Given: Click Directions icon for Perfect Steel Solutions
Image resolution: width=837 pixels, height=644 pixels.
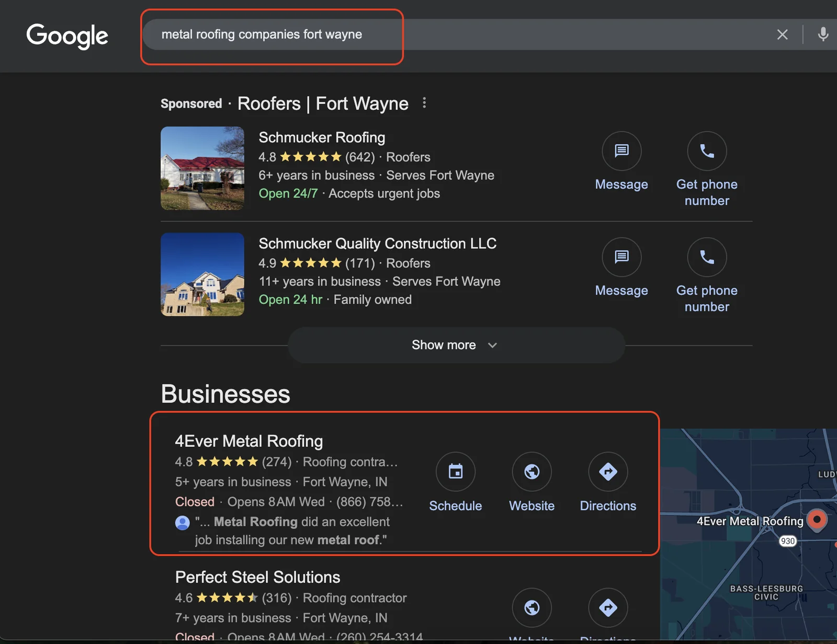Looking at the screenshot, I should click(x=608, y=607).
